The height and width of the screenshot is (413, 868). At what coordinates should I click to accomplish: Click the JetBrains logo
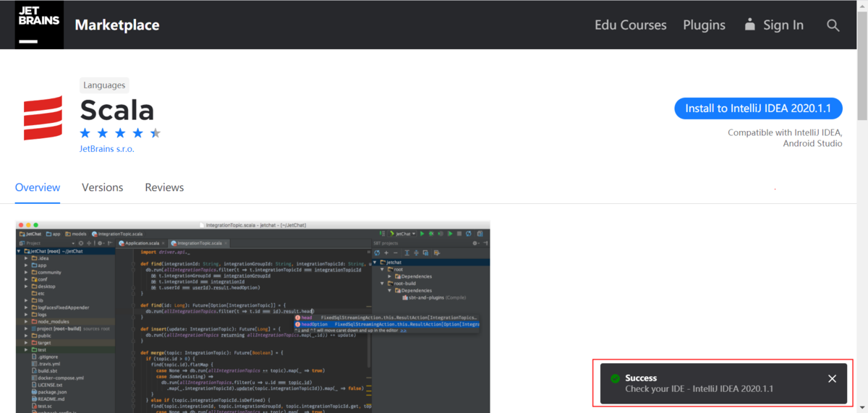(39, 25)
